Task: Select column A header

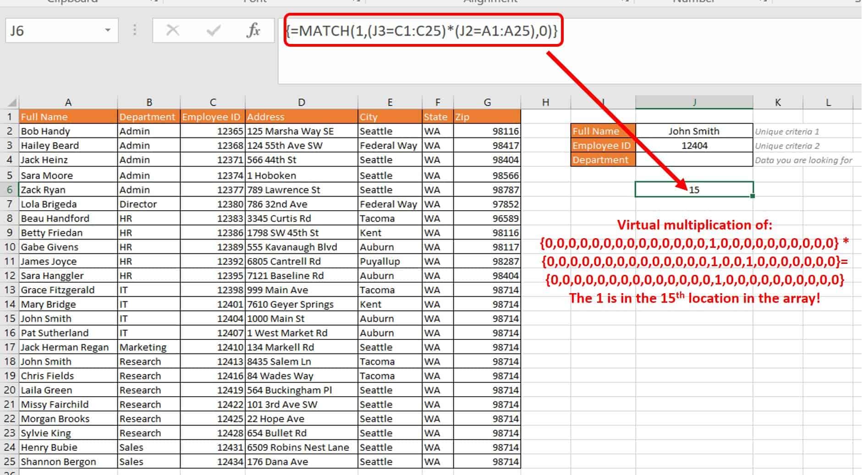Action: click(68, 102)
